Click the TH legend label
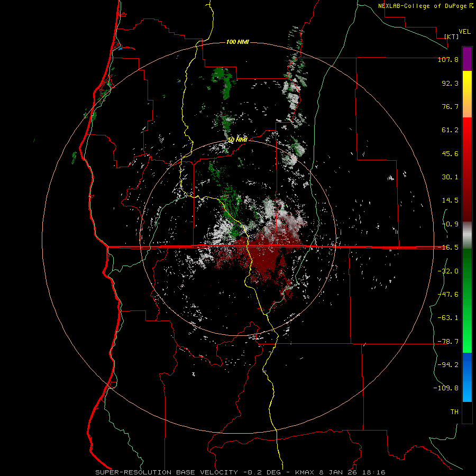This screenshot has width=476, height=476. point(454,412)
